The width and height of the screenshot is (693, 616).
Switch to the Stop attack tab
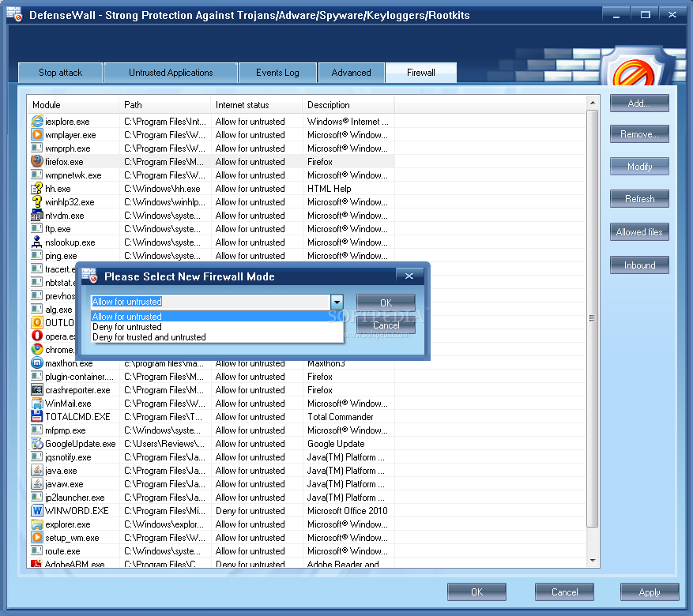(61, 73)
